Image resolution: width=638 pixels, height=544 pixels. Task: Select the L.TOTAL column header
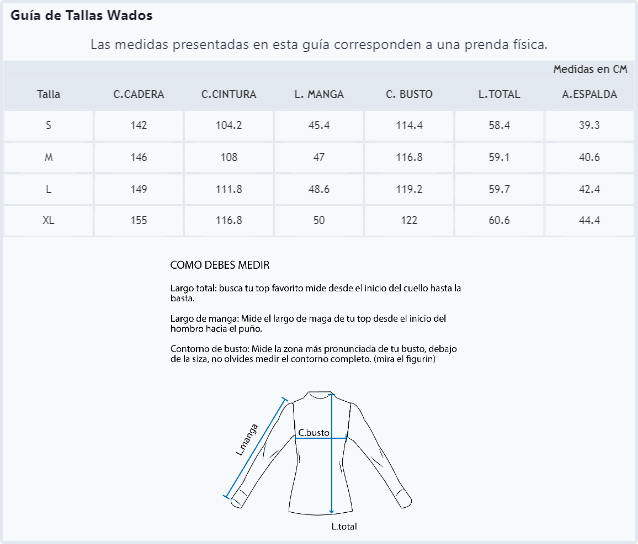click(x=499, y=94)
